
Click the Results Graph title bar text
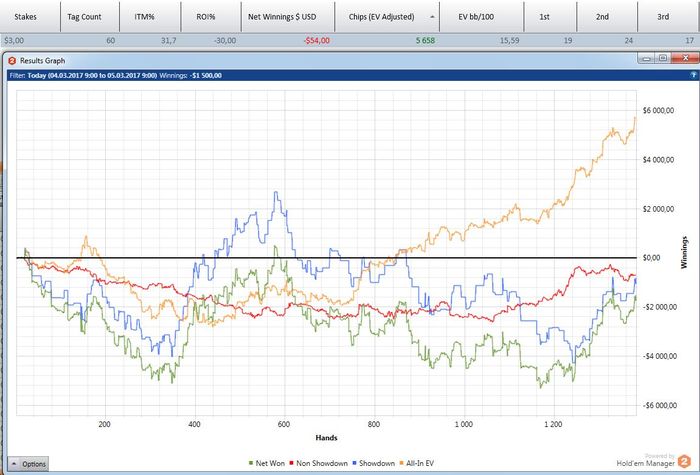42,60
